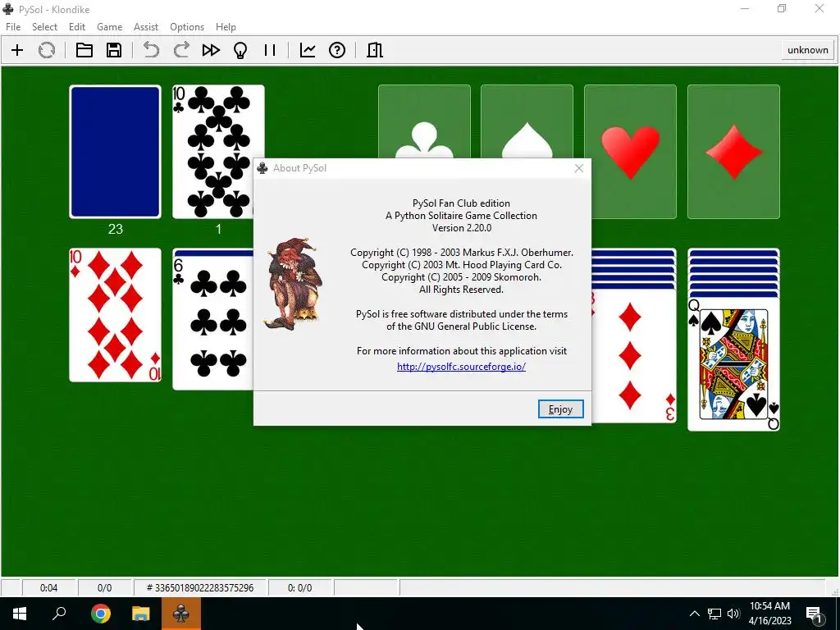Click the 0:04 timer in status bar
The width and height of the screenshot is (840, 630).
[x=48, y=587]
